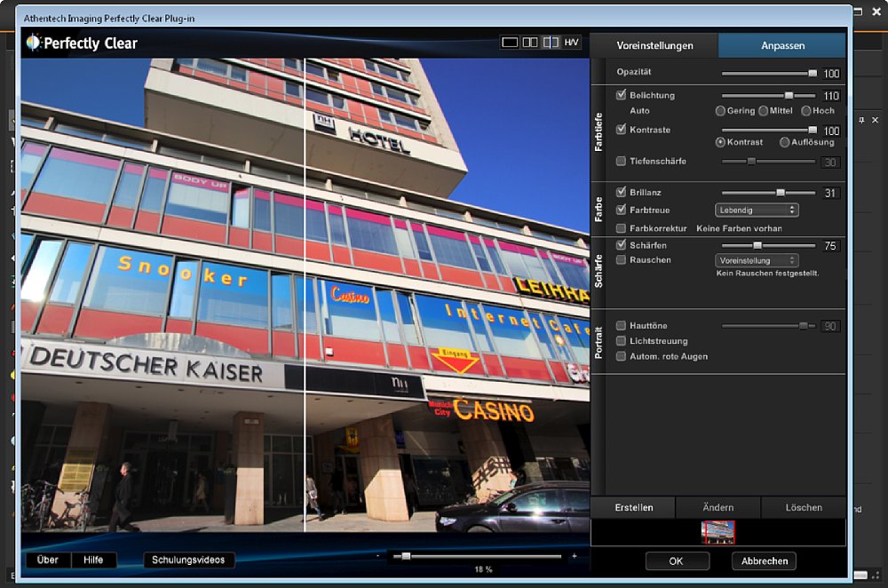Cancel with the Abbrechen button

click(x=765, y=560)
